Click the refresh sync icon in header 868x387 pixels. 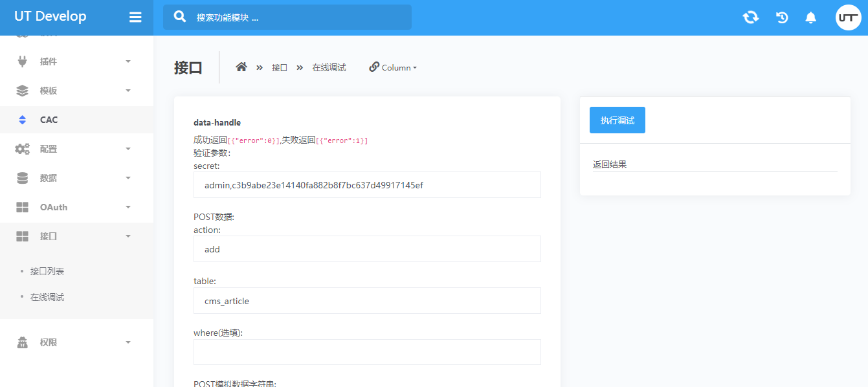750,17
